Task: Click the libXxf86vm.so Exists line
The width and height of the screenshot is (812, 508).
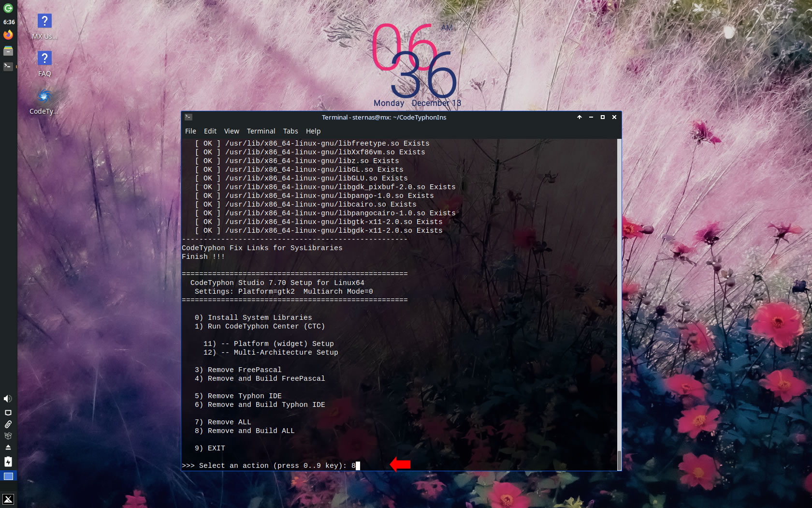Action: point(310,152)
